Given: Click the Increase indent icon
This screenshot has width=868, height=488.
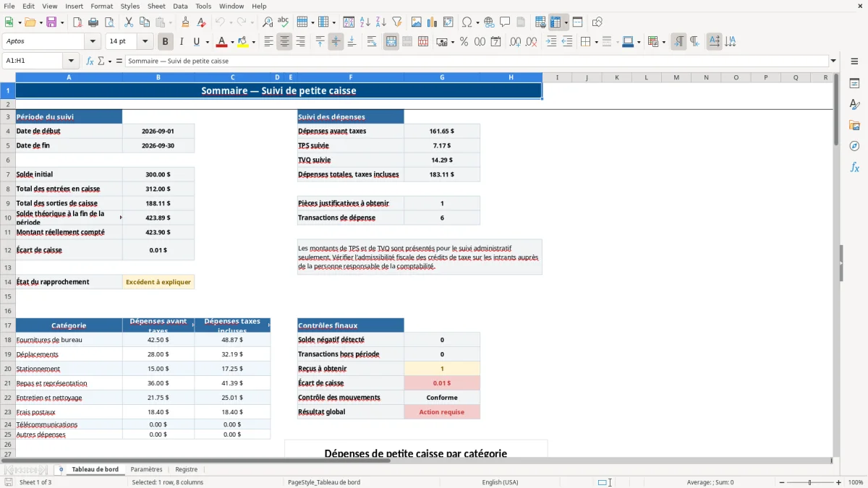Looking at the screenshot, I should [x=551, y=42].
